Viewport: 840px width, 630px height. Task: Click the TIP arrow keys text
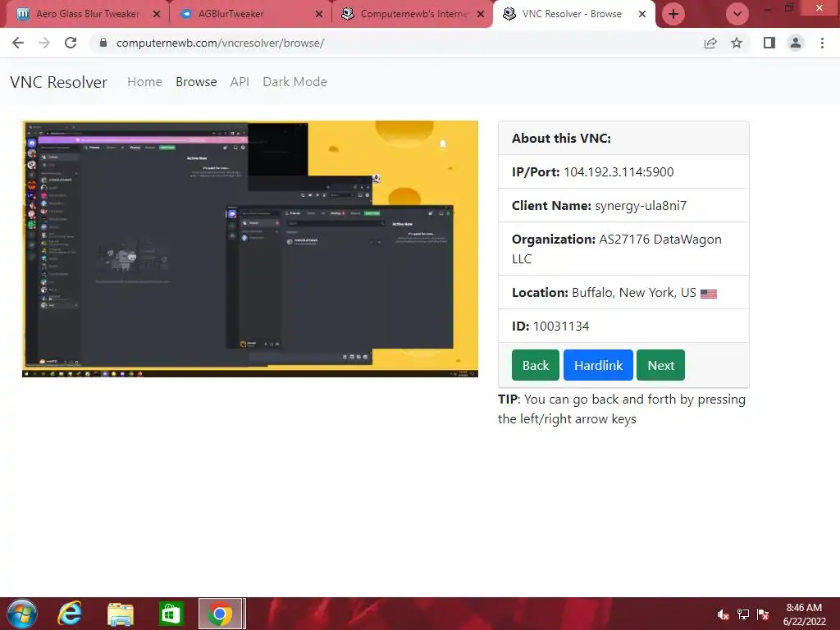pos(622,409)
